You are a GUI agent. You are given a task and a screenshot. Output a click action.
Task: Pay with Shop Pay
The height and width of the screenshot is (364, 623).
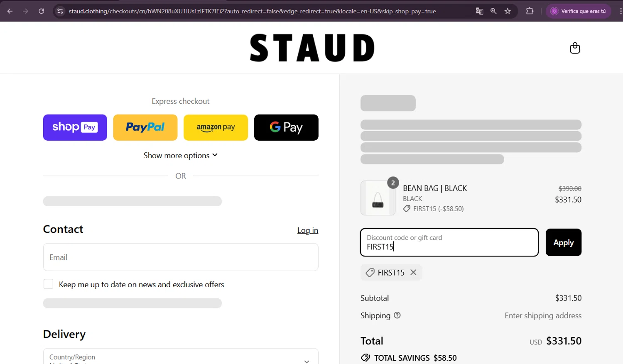click(75, 127)
